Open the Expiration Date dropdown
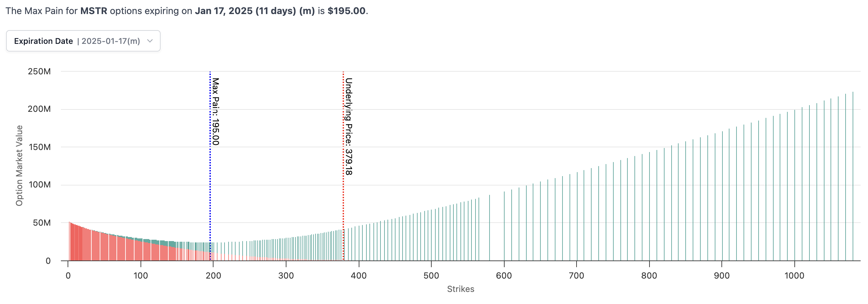868x304 pixels. click(x=83, y=41)
